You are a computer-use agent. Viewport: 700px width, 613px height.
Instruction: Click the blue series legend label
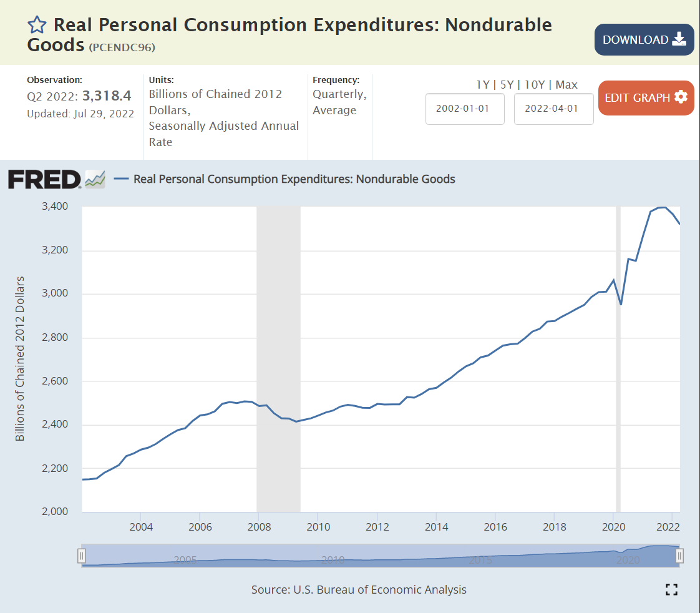tap(294, 179)
